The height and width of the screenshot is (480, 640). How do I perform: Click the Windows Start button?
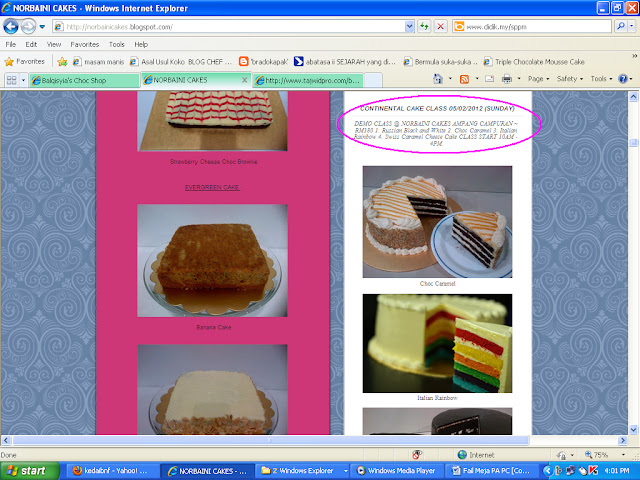(x=30, y=471)
